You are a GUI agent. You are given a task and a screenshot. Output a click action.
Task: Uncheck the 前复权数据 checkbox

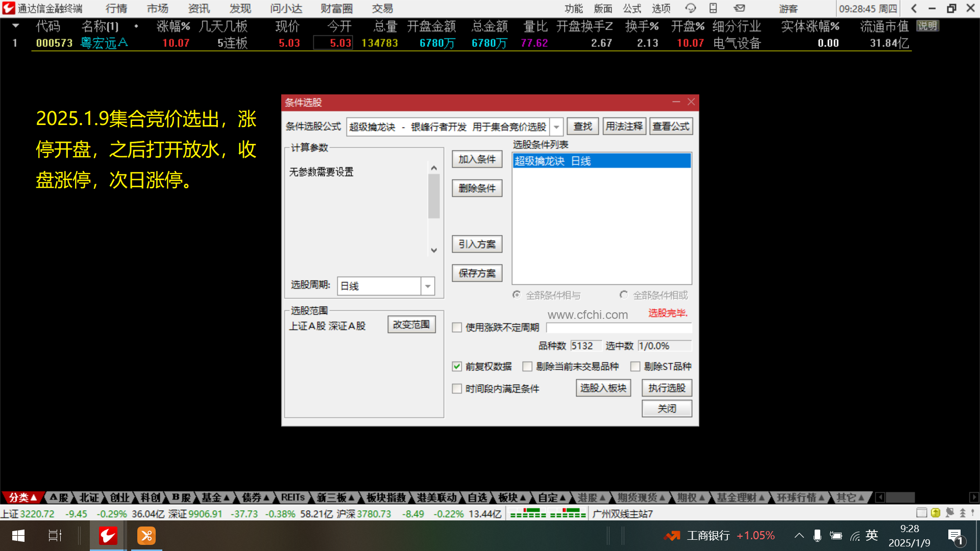(x=457, y=366)
